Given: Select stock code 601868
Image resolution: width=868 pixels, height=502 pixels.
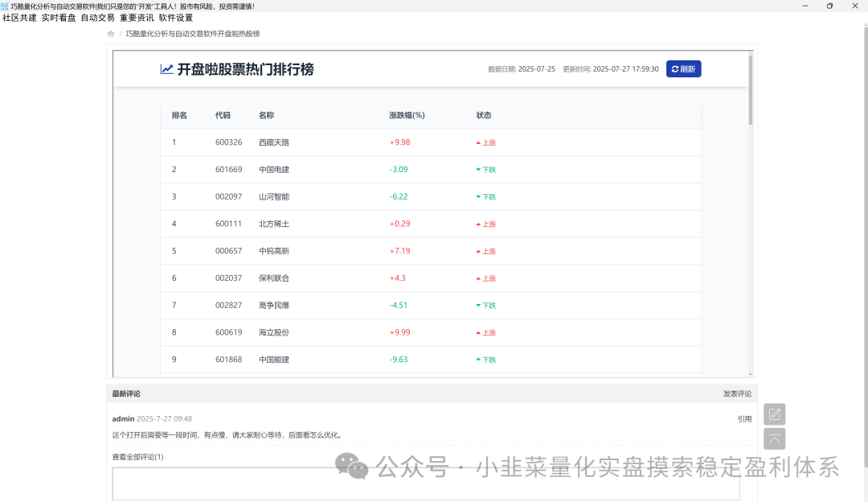Looking at the screenshot, I should (228, 360).
